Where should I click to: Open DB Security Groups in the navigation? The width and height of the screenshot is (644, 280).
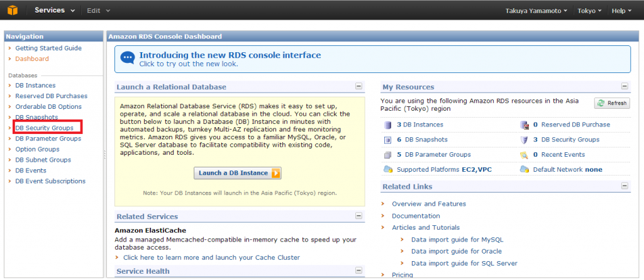(x=45, y=128)
